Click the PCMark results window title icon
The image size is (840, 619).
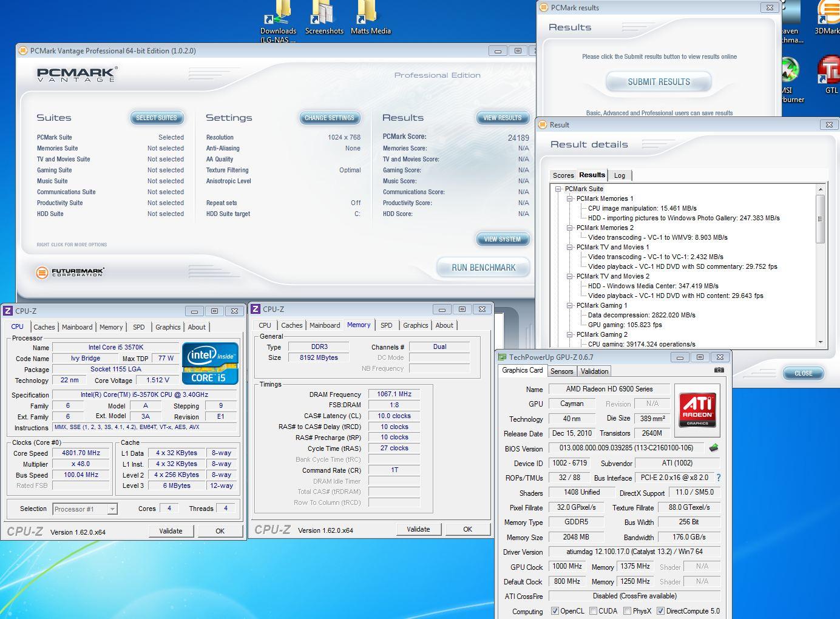click(543, 8)
